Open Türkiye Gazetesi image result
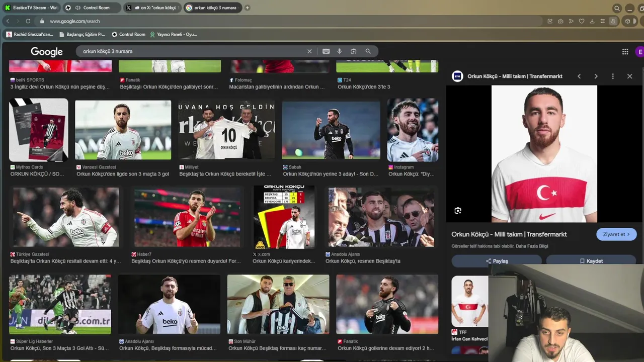The height and width of the screenshot is (362, 644). coord(66,217)
